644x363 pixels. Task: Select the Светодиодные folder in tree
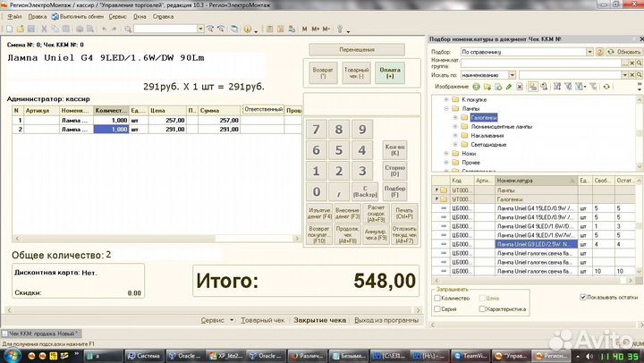[484, 145]
